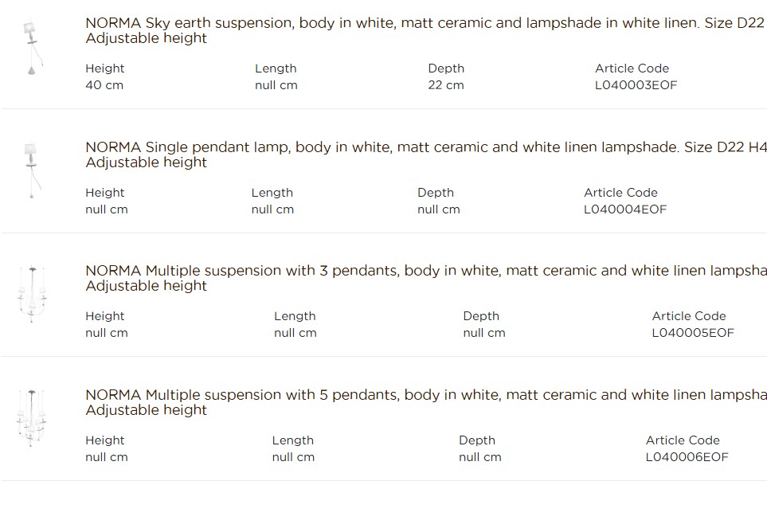This screenshot has width=767, height=532.
Task: Open the Multiple suspension with 5 pendants title
Action: pos(426,402)
